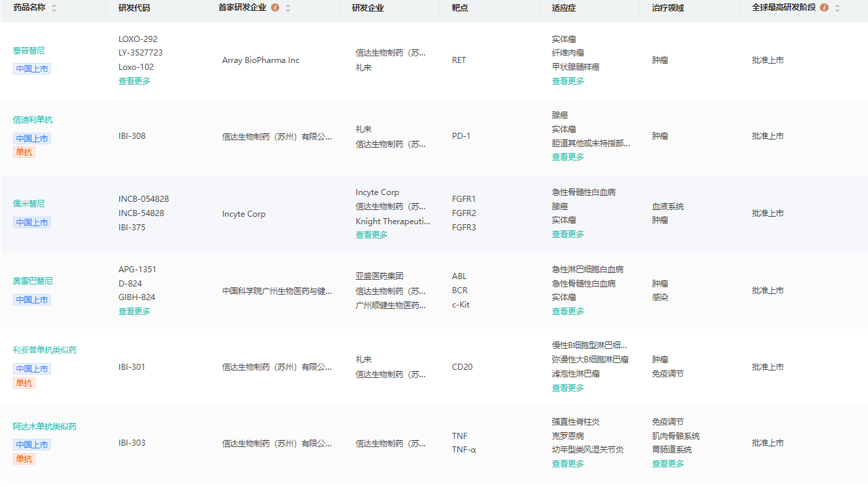
Task: Expand 查看更多 under 信迪利单抗 适应症
Action: 568,157
